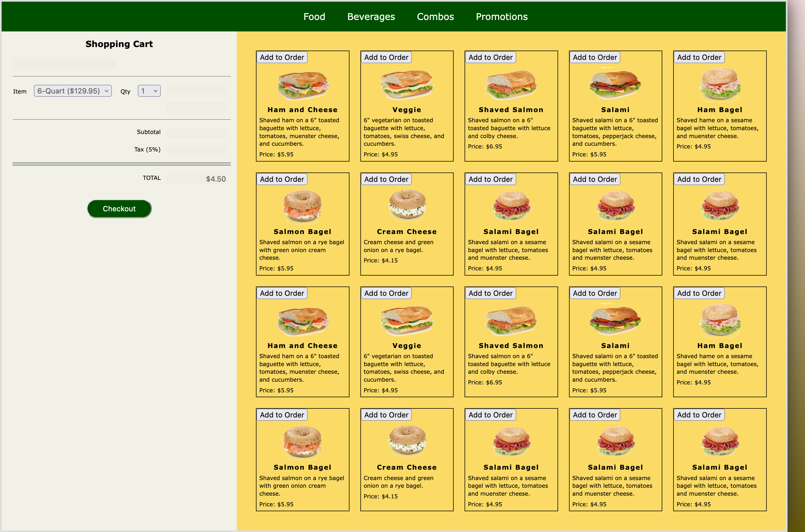Click the Ham and Cheese sandwich photo
This screenshot has height=532, width=805.
pyautogui.click(x=302, y=84)
